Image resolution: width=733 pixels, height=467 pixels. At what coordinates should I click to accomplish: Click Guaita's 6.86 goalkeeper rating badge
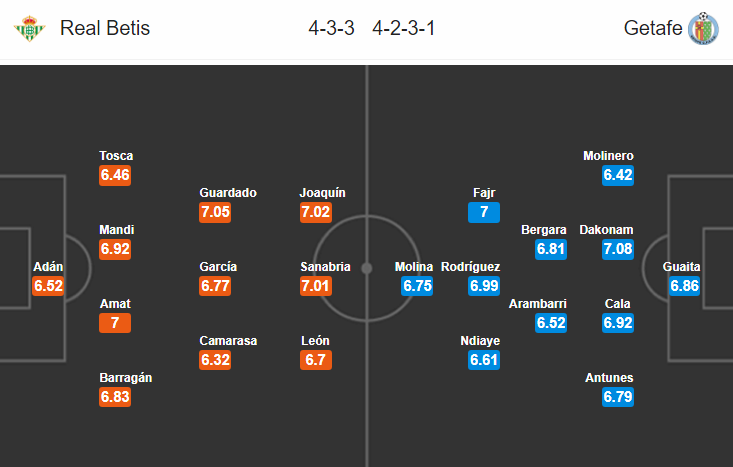[x=684, y=286]
